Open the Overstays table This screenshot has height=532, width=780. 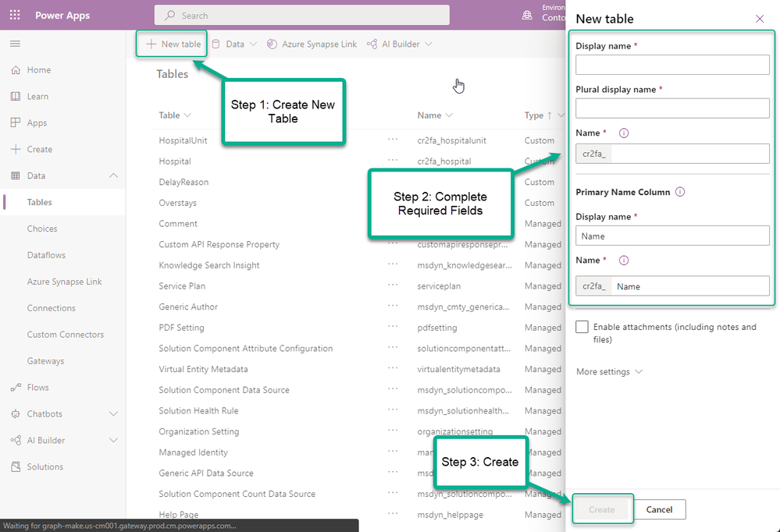(x=177, y=203)
